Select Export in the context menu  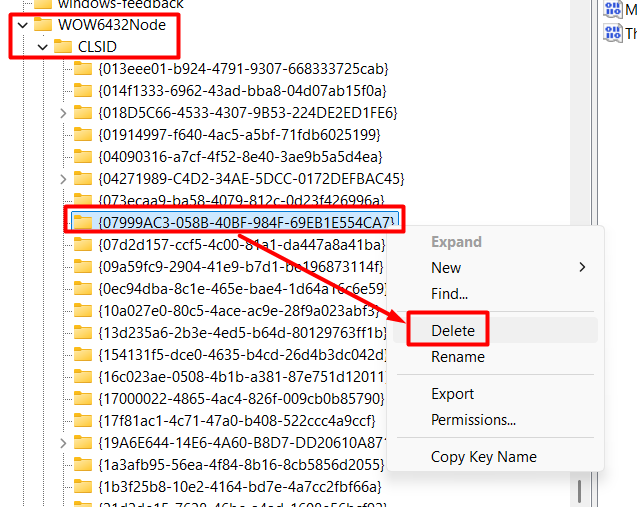[453, 394]
